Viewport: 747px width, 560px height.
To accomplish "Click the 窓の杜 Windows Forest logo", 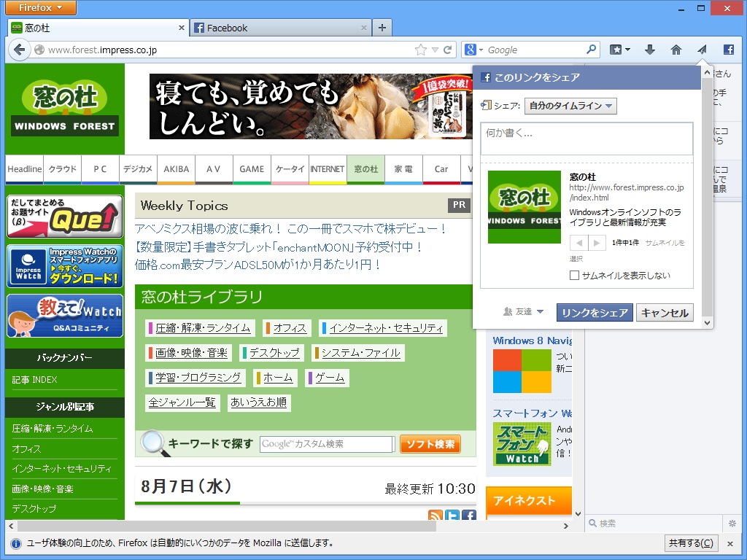I will tap(65, 108).
